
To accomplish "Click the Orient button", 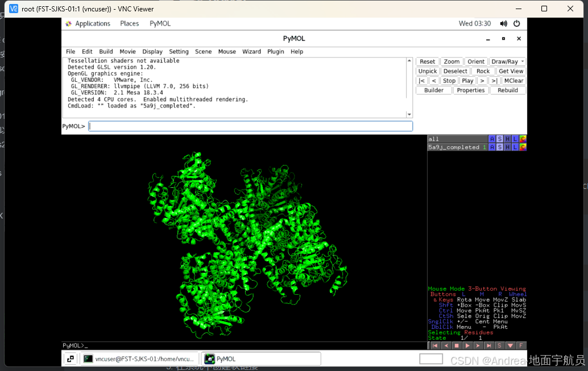I will click(x=476, y=61).
